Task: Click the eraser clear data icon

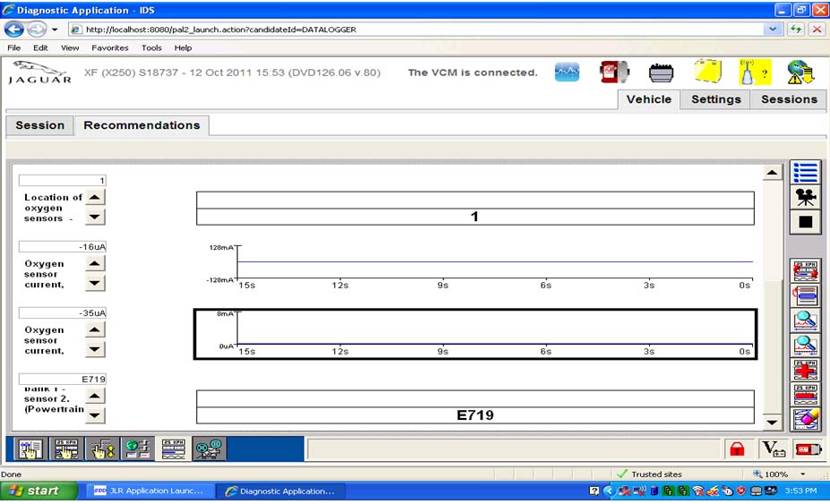Action: click(x=805, y=419)
